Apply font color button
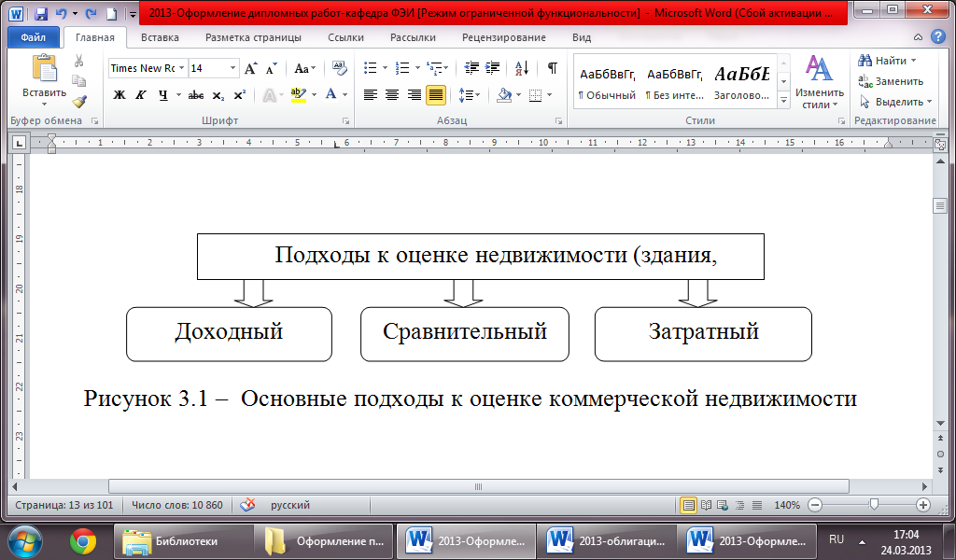Viewport: 956px width, 560px height. click(330, 95)
